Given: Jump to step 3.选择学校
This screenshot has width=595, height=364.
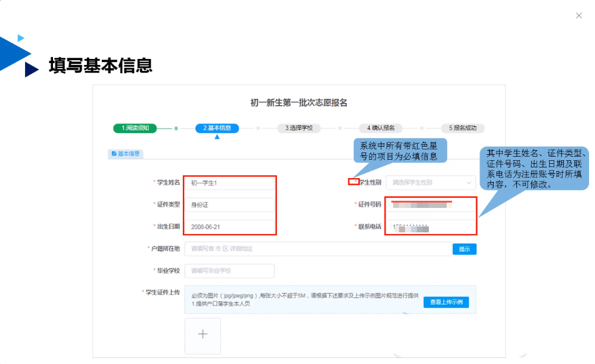Looking at the screenshot, I should coord(299,127).
